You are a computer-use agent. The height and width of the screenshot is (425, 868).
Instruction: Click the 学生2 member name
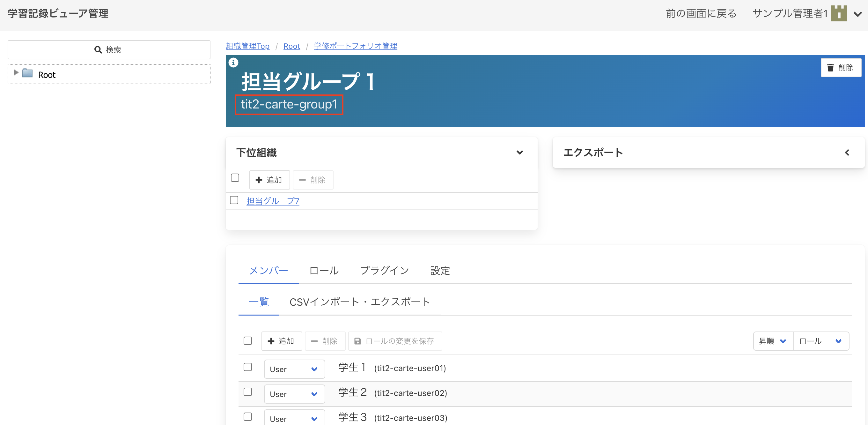[x=352, y=392]
